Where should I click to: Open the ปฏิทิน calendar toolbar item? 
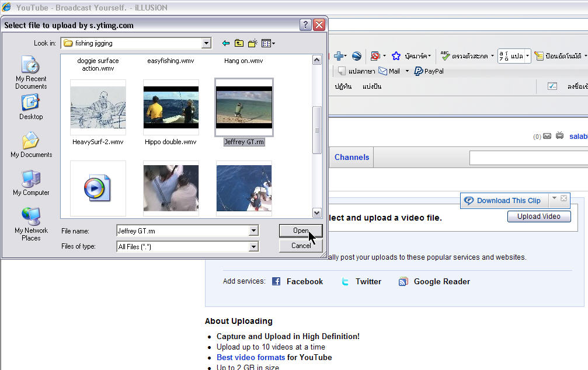click(343, 86)
